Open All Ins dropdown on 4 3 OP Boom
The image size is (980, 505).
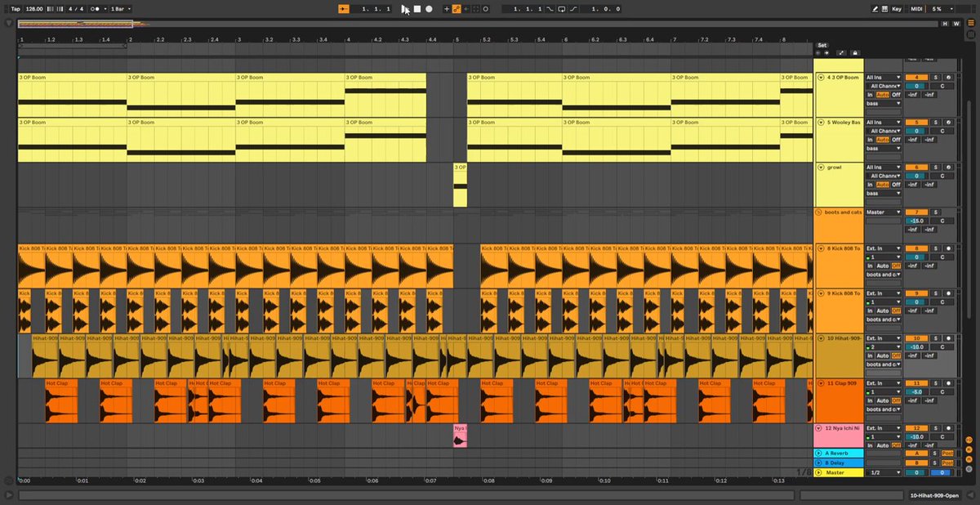(884, 78)
